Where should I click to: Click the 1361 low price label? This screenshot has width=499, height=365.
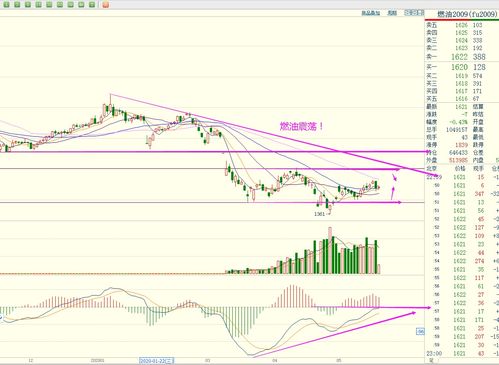320,214
